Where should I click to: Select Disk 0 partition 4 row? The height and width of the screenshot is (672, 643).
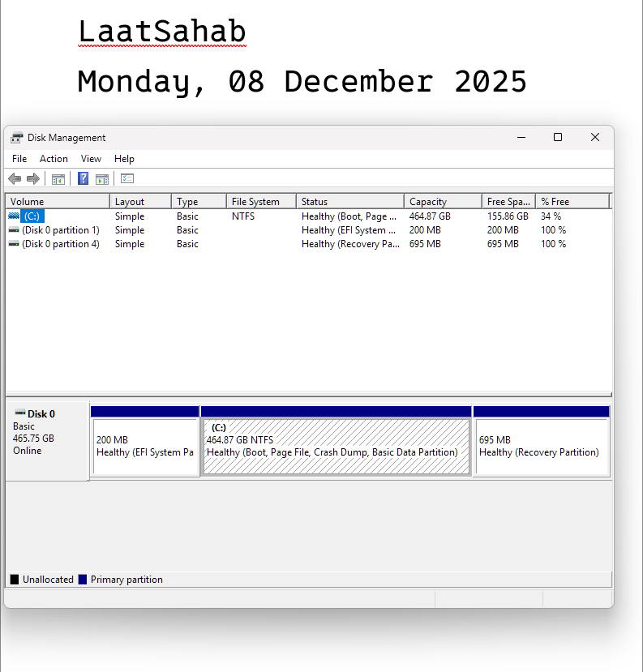[x=60, y=244]
